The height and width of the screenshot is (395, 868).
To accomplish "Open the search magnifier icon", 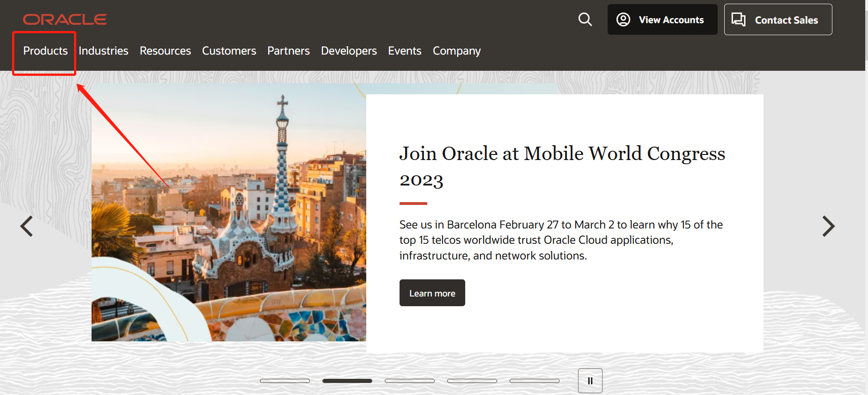I will pyautogui.click(x=585, y=19).
